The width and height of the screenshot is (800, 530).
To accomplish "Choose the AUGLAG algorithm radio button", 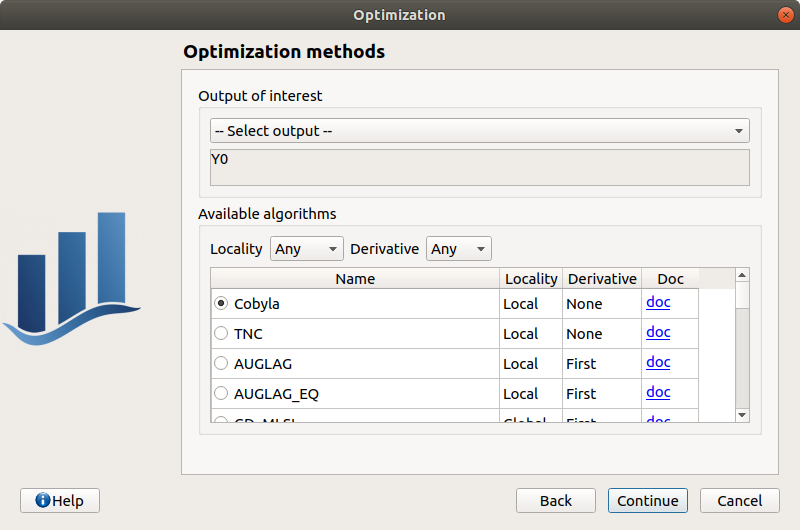I will pos(221,364).
